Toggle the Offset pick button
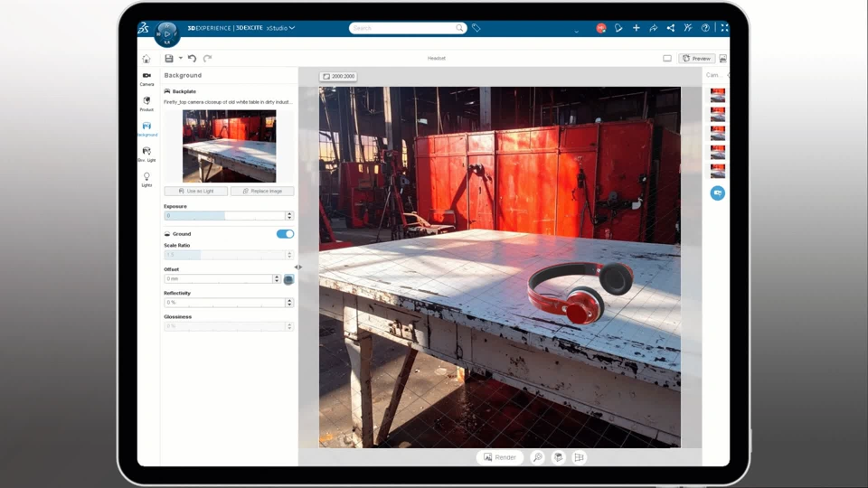This screenshot has height=488, width=868. point(289,279)
